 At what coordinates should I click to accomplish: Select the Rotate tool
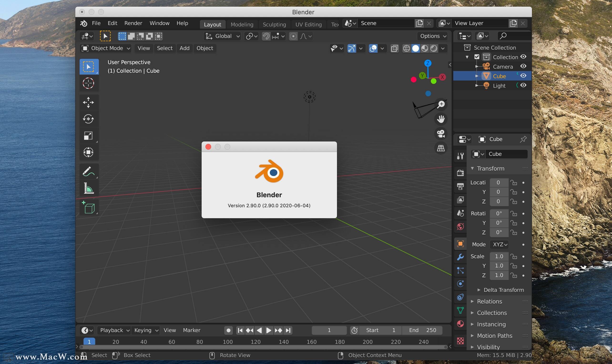point(88,119)
